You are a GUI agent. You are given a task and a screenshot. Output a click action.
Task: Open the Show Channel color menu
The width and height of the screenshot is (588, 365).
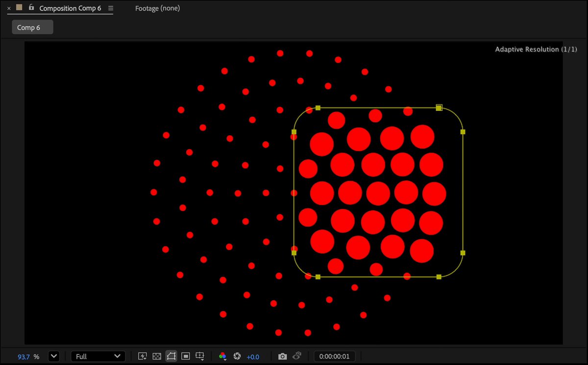pos(222,357)
